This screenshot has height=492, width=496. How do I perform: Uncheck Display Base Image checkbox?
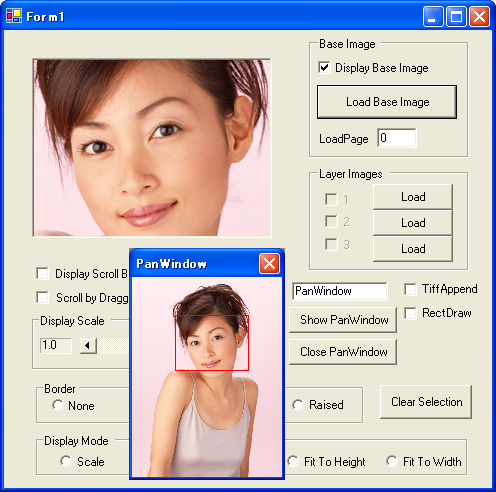click(324, 68)
